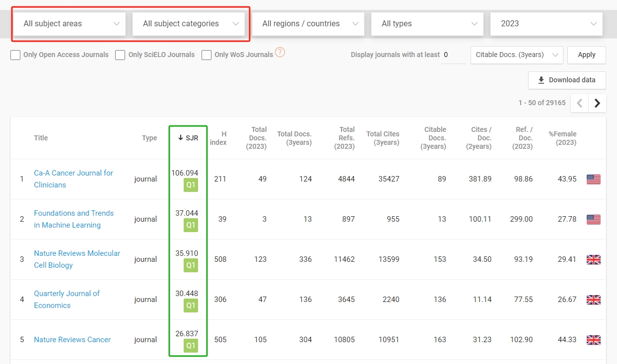
Task: Click Q1 badge for Foundations and Trends row
Action: coord(191,225)
